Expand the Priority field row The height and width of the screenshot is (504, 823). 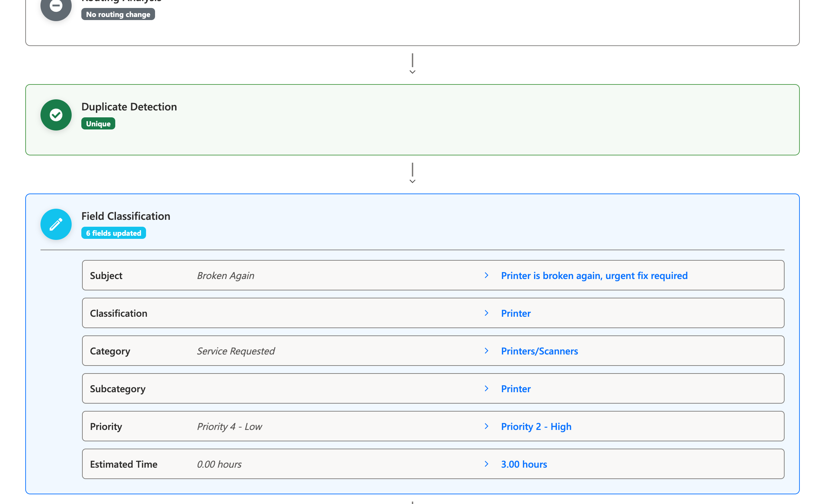(x=487, y=426)
